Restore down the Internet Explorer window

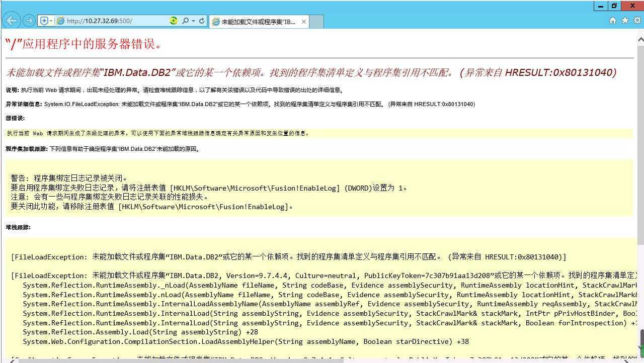click(614, 6)
